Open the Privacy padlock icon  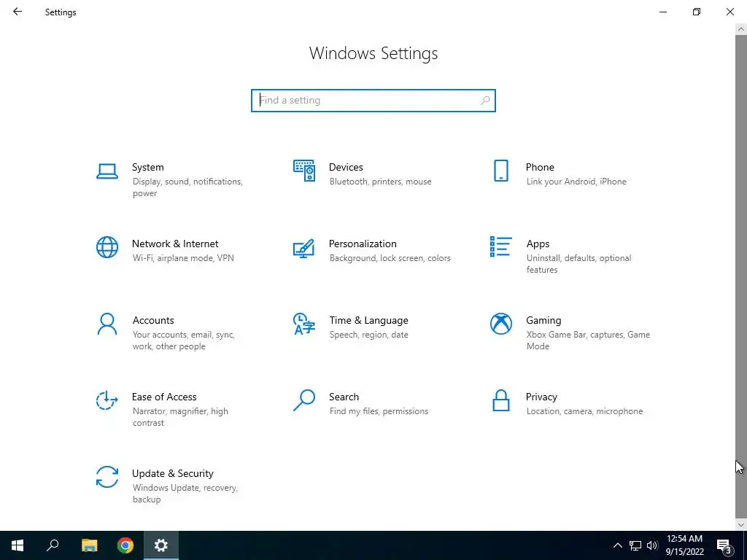500,400
